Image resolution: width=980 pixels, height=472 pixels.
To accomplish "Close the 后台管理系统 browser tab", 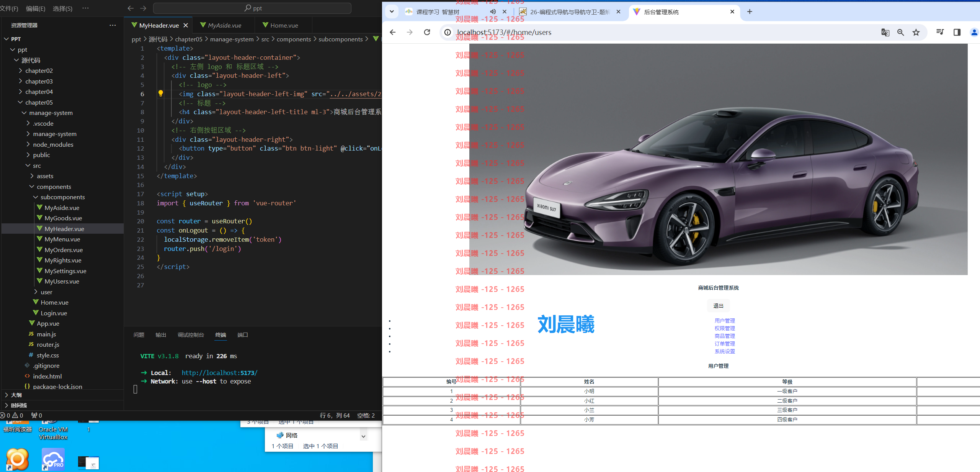I will [x=732, y=12].
